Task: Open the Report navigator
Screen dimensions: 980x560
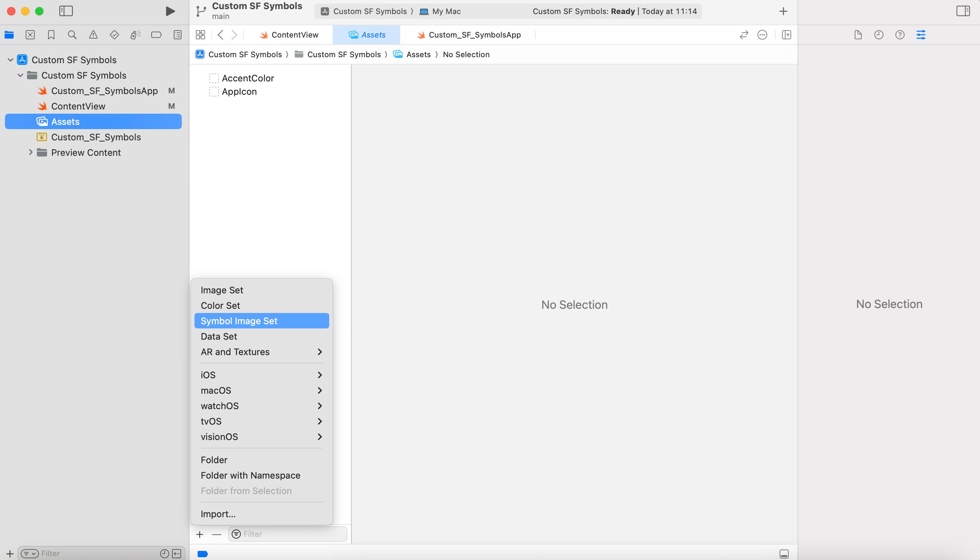Action: click(177, 35)
